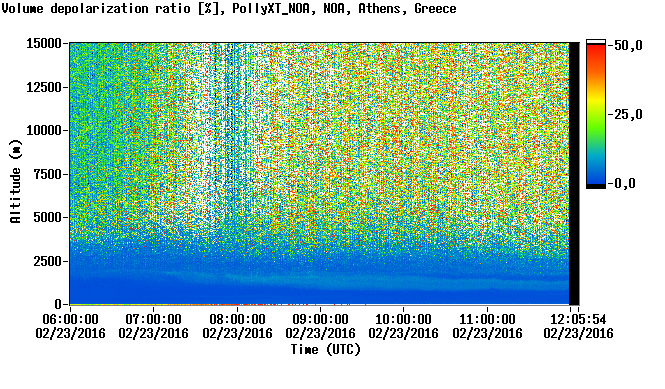This screenshot has width=665, height=389.
Task: Click the 2500 altitude tick label
Action: click(48, 261)
